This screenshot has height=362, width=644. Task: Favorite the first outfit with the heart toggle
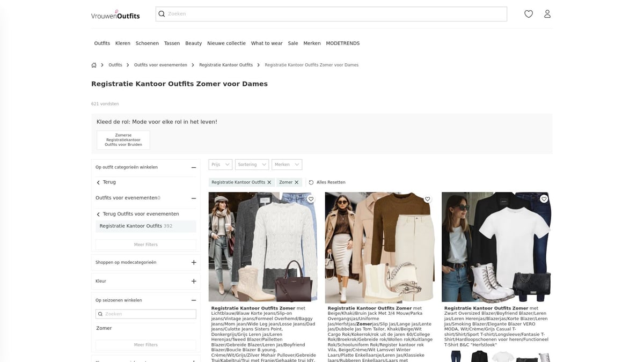click(310, 198)
